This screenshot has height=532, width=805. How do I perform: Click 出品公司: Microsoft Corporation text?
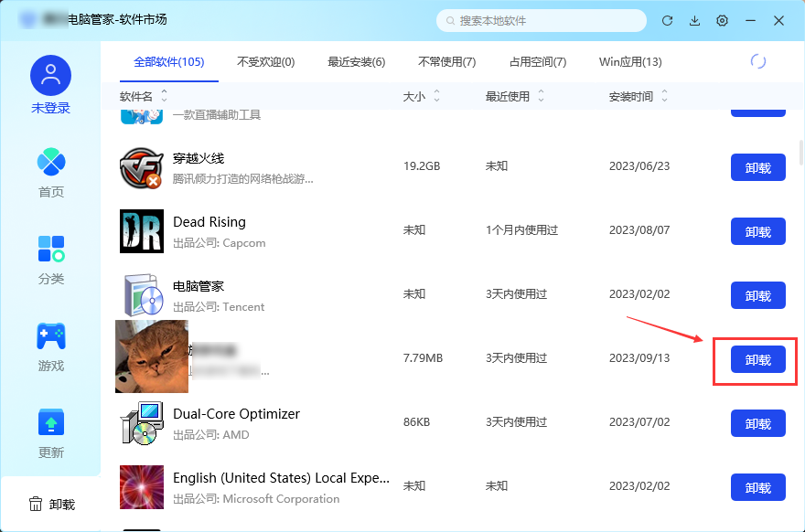[256, 499]
